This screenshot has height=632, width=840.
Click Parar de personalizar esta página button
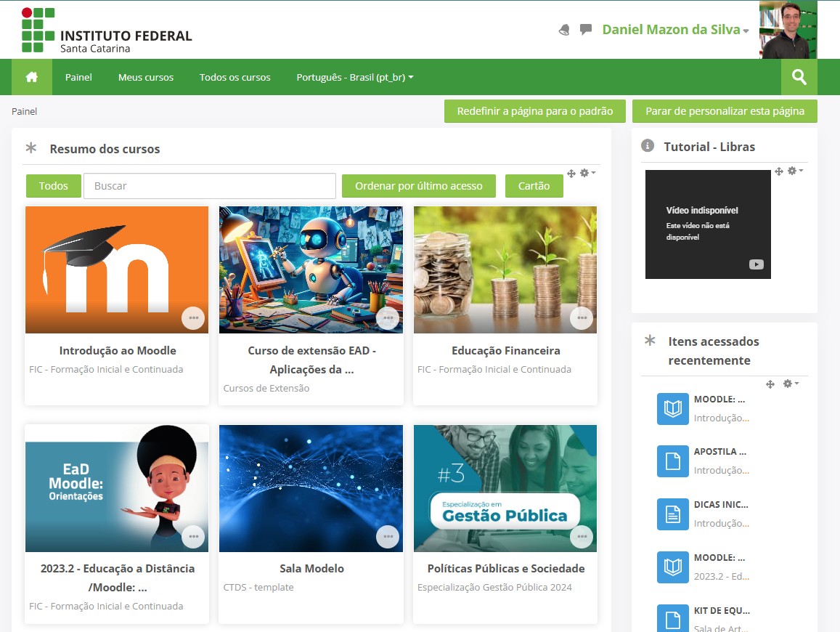click(725, 111)
